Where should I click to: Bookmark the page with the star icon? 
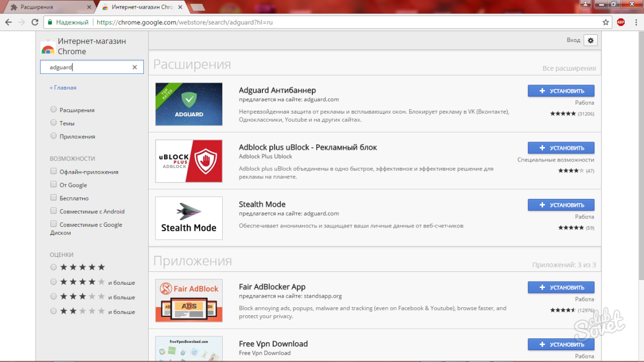(606, 23)
